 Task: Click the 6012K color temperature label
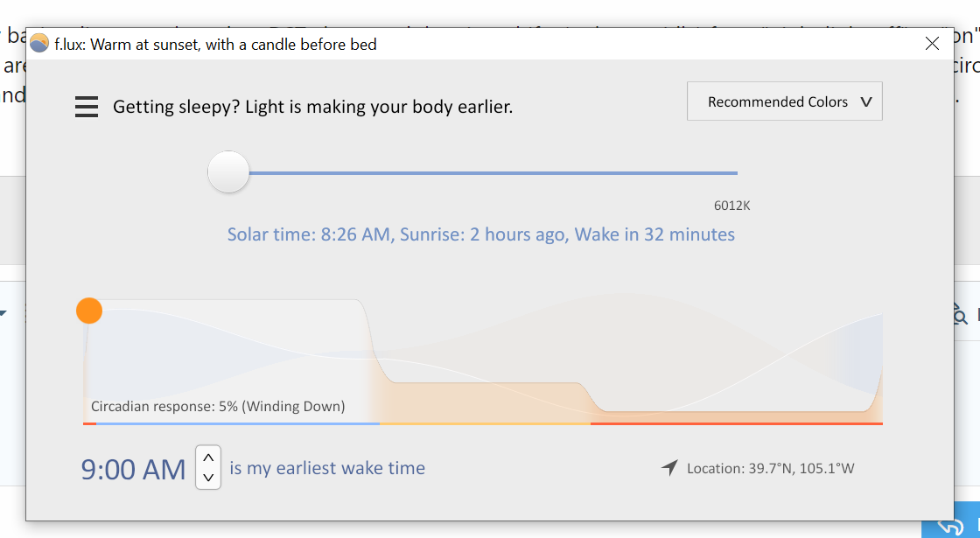(x=731, y=206)
